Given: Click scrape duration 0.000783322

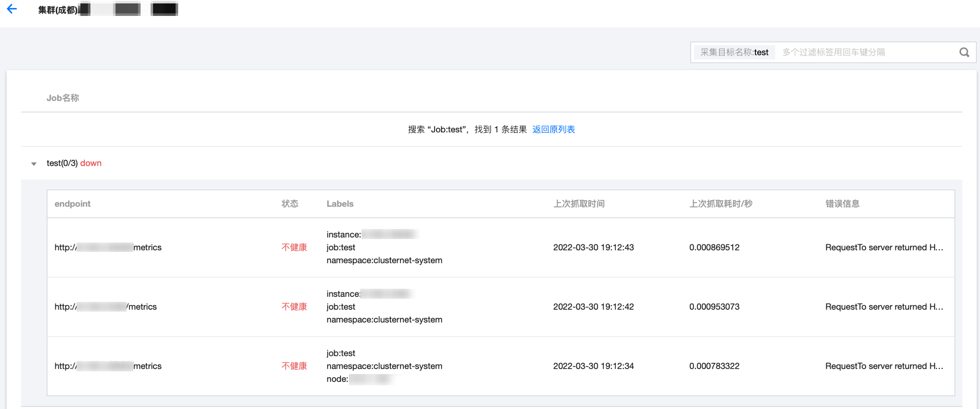Looking at the screenshot, I should [x=714, y=366].
